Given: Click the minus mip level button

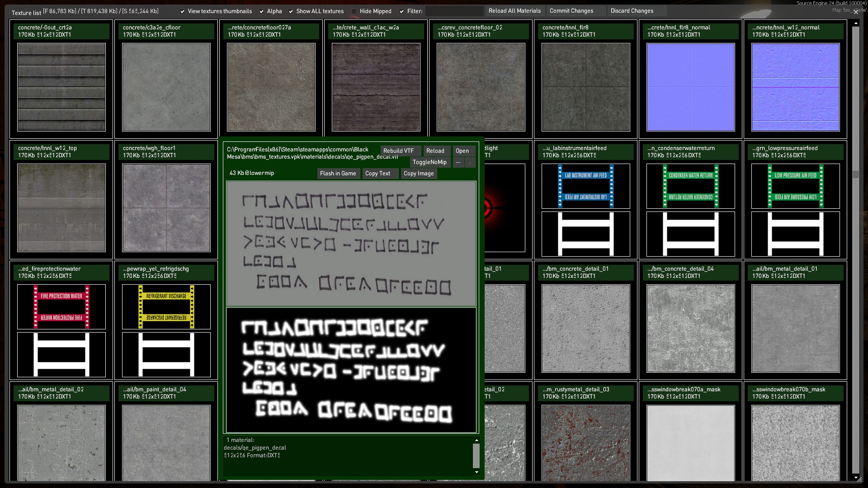Looking at the screenshot, I should 458,162.
